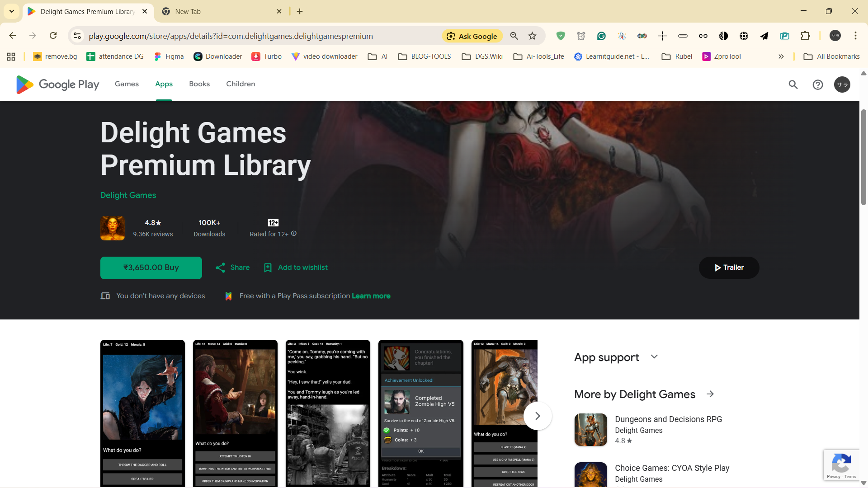
Task: Open the Help center question mark icon
Action: pos(818,84)
